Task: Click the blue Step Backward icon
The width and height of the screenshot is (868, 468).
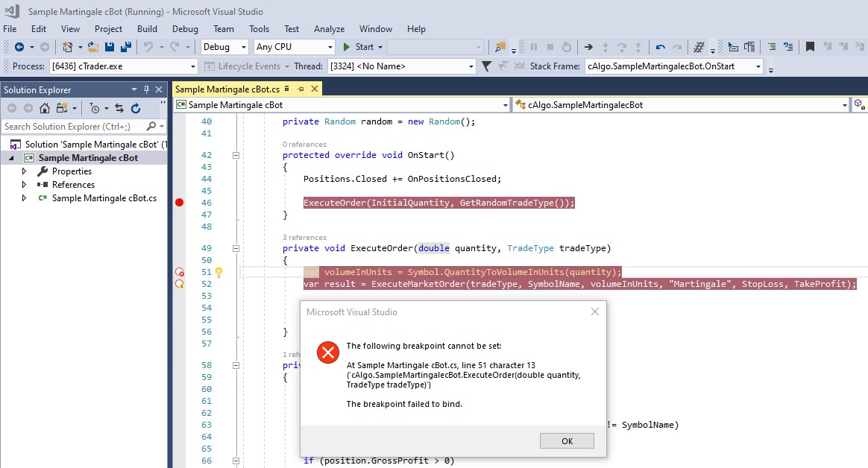Action: 660,47
